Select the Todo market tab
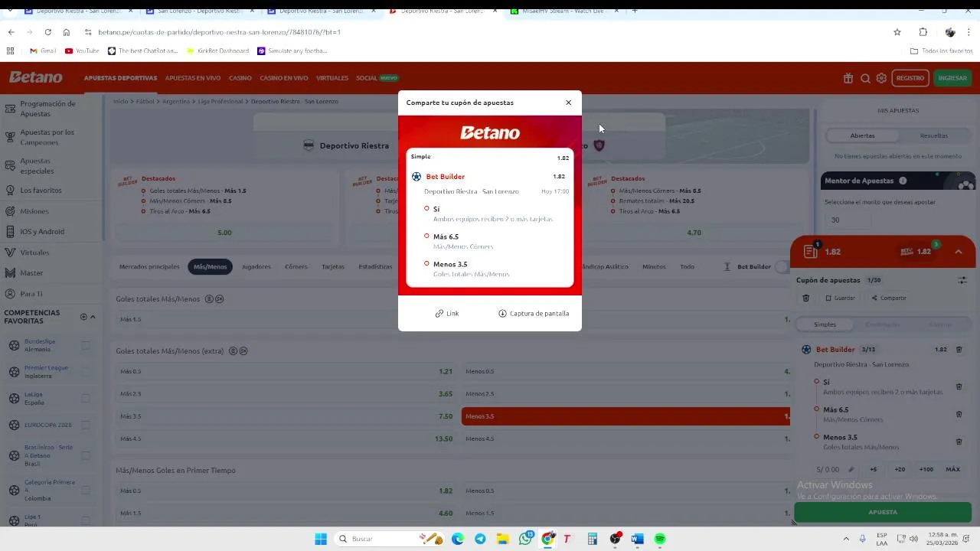The width and height of the screenshot is (980, 551). [x=688, y=267]
